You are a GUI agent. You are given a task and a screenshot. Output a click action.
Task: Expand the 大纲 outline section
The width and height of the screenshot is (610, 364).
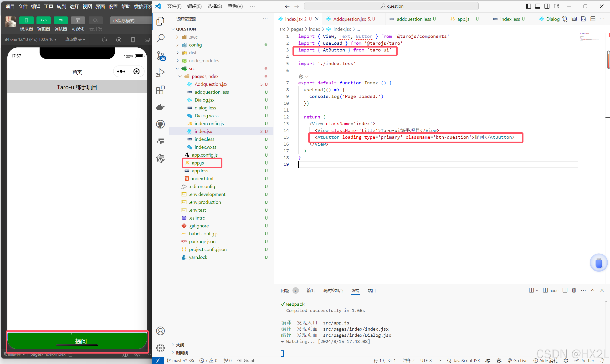(180, 345)
